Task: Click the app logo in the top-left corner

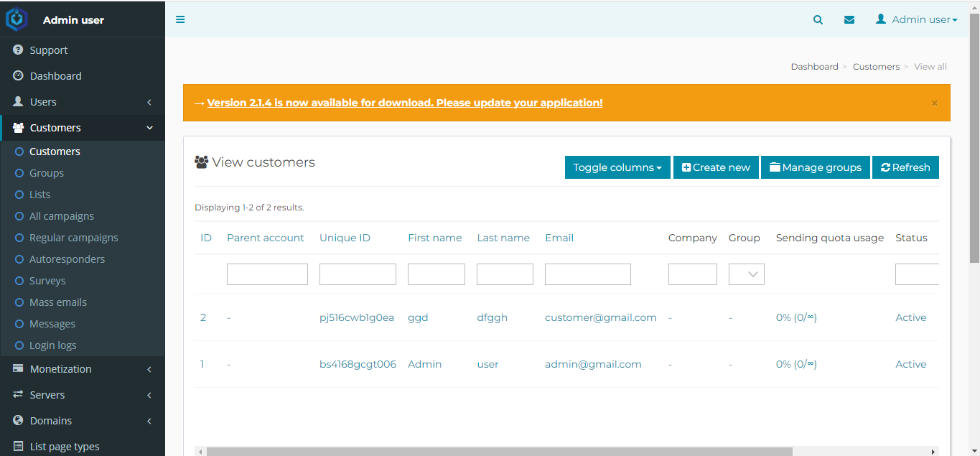Action: point(17,19)
